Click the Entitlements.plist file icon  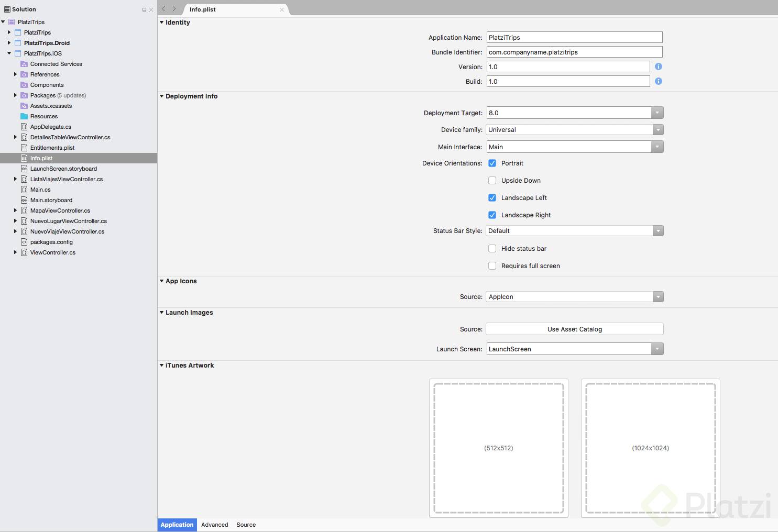coord(24,148)
